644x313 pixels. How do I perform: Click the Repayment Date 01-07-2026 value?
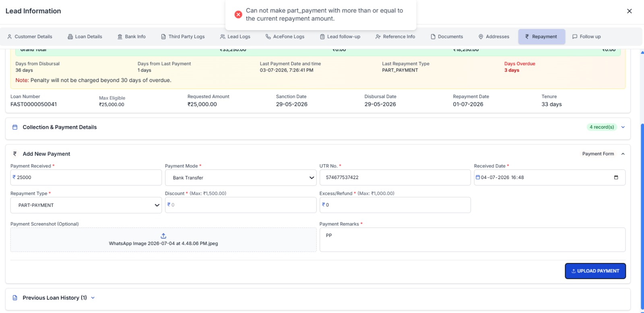[468, 104]
